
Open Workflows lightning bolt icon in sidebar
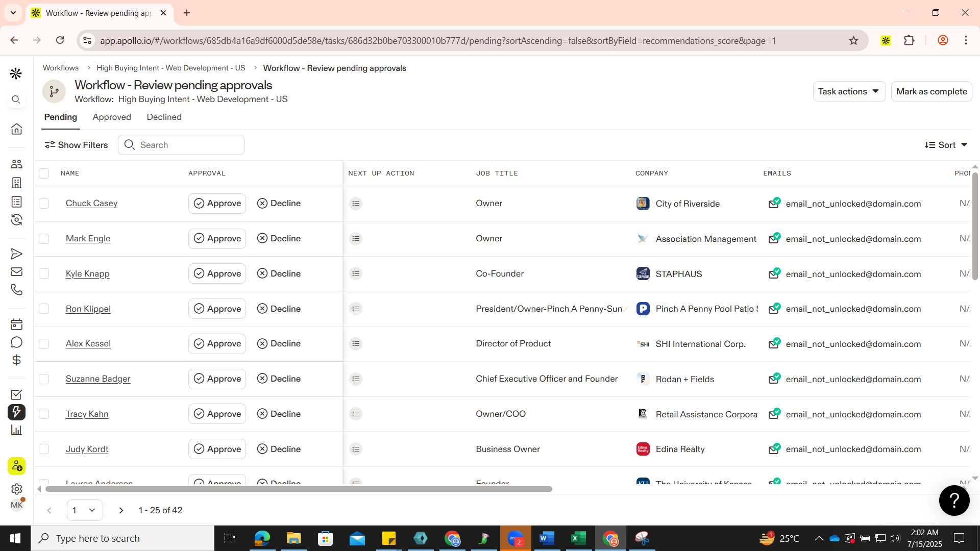tap(16, 412)
